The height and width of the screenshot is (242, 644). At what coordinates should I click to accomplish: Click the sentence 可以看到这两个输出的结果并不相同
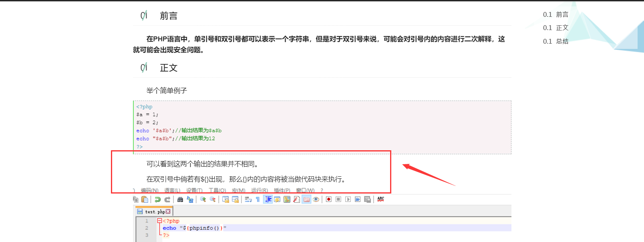tap(202, 164)
